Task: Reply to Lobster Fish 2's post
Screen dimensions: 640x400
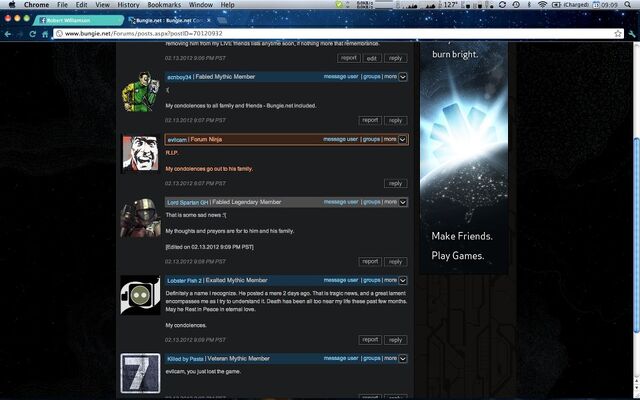Action: point(395,340)
